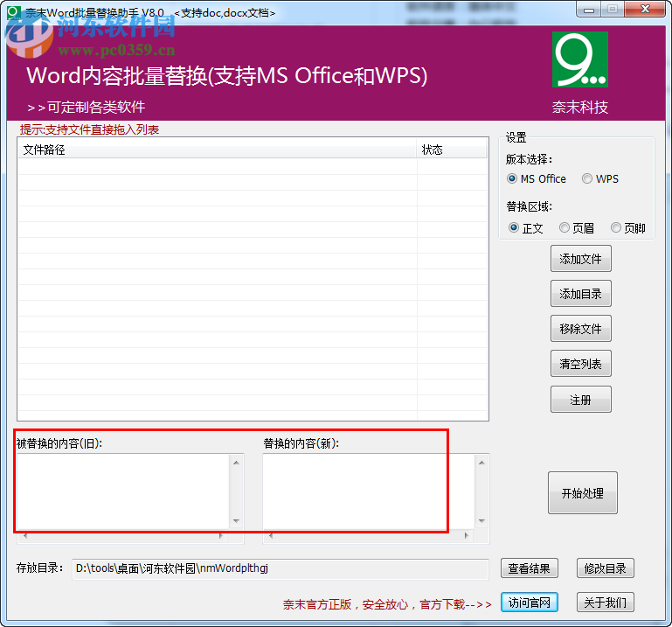
Task: Click right arrow of old-content horizontal scrollbar
Action: coord(221,536)
